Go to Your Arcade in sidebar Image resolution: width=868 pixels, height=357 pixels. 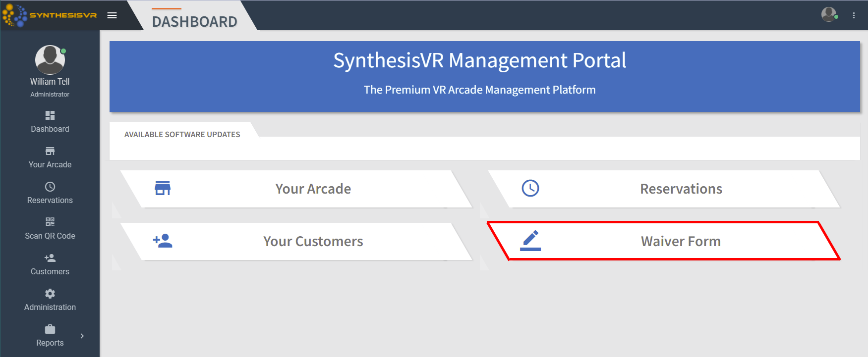(50, 164)
